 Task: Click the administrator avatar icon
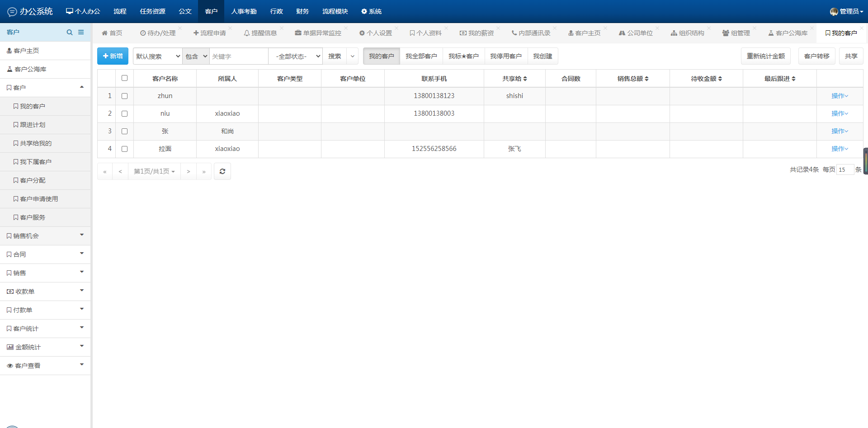pyautogui.click(x=834, y=11)
